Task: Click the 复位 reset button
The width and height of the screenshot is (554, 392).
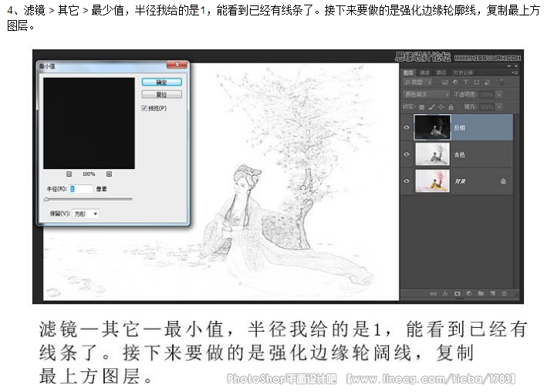Action: (161, 94)
